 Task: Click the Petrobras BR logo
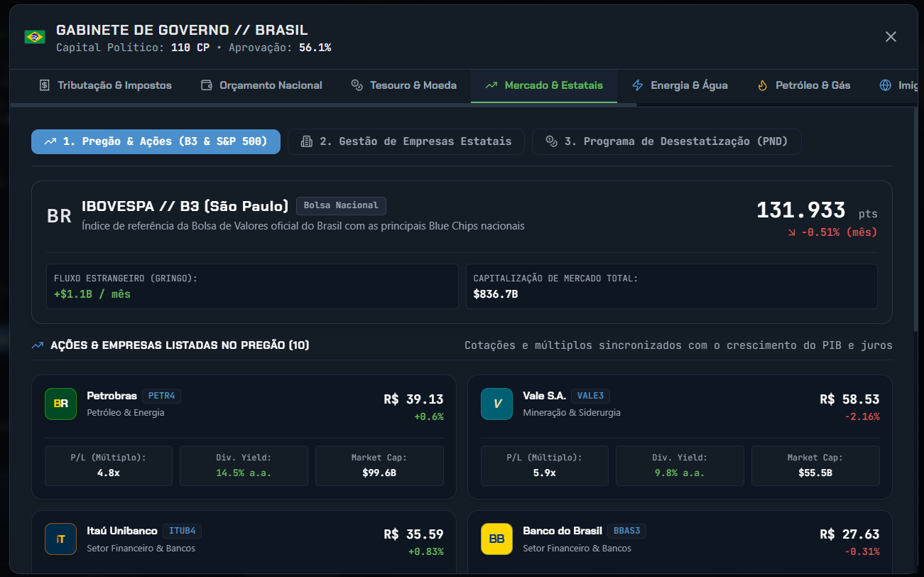pyautogui.click(x=60, y=404)
